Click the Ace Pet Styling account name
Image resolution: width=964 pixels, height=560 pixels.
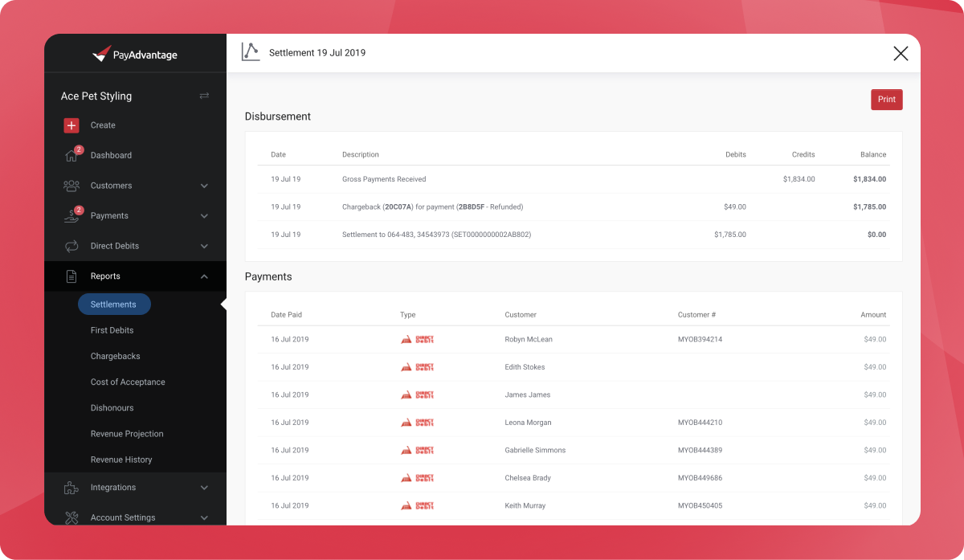pos(96,96)
